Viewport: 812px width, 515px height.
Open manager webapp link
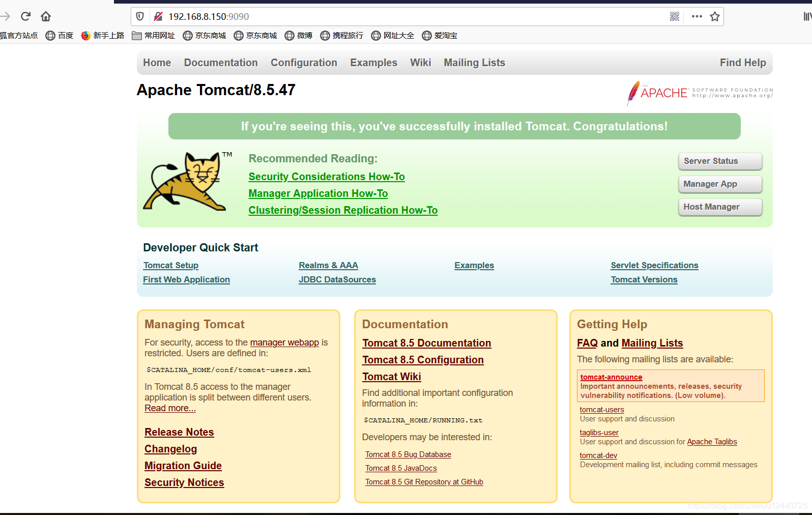tap(284, 342)
